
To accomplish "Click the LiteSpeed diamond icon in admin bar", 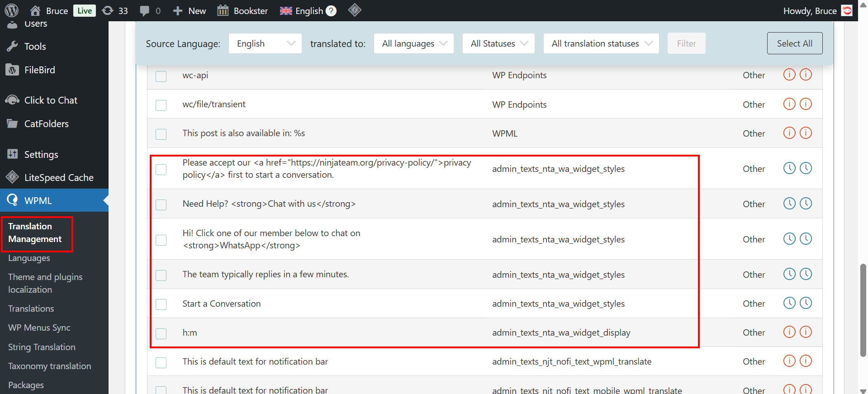I will (355, 10).
